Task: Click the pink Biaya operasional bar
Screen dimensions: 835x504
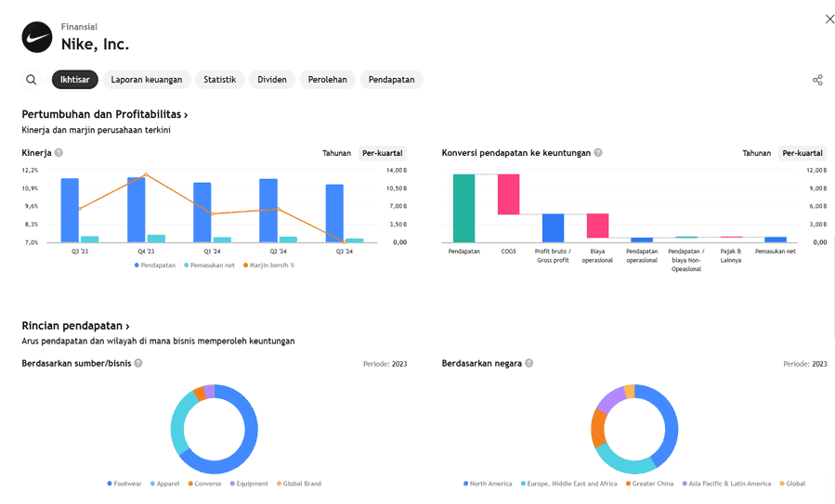Action: [597, 226]
